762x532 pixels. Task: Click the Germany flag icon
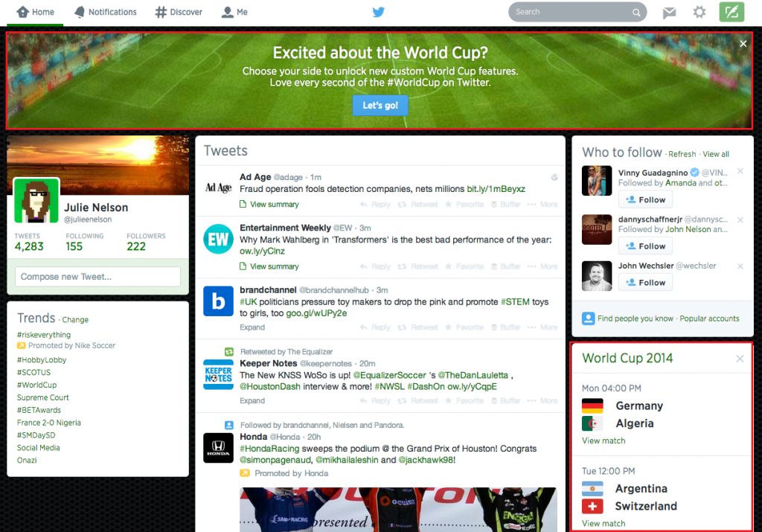coord(592,406)
